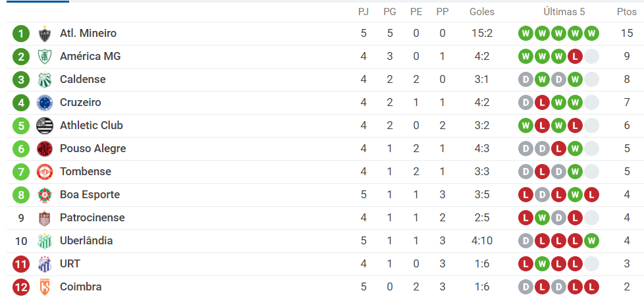The width and height of the screenshot is (644, 299).
Task: Click the Pouso Alegre team badge
Action: click(x=45, y=149)
